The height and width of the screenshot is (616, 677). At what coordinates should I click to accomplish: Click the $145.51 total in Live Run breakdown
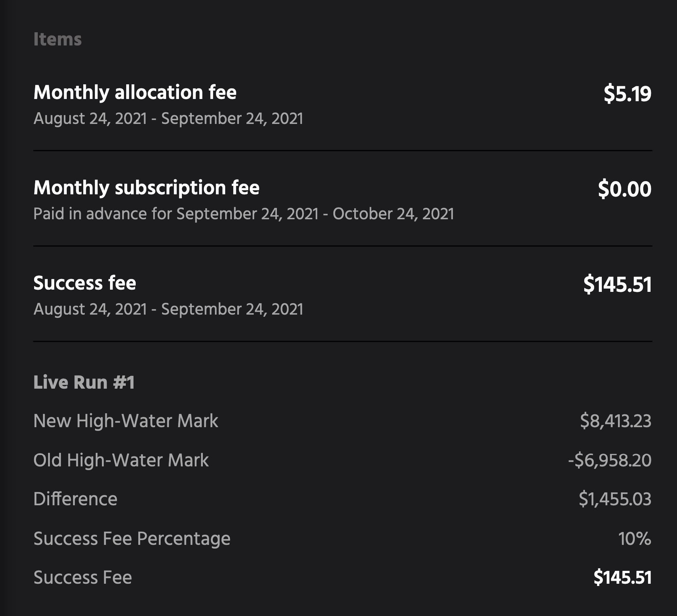point(622,577)
